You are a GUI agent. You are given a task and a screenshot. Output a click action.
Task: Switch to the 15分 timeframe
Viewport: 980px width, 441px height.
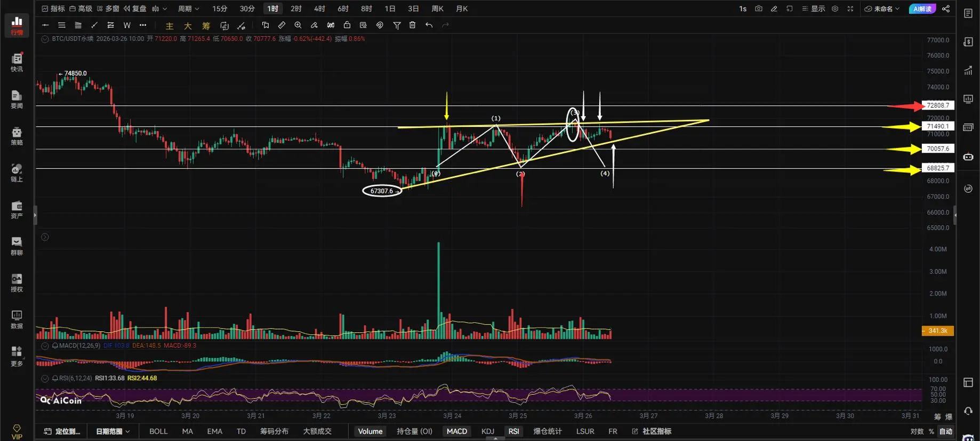220,9
